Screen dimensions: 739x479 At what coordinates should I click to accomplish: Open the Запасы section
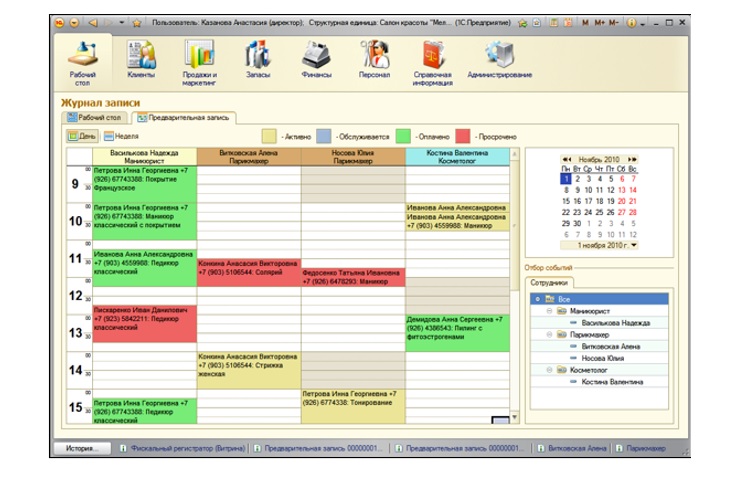[258, 59]
